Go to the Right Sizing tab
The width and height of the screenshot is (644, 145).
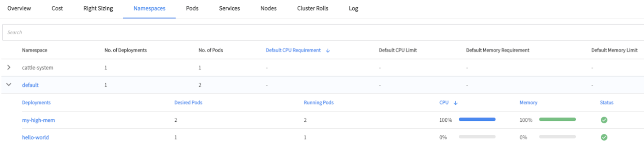(x=98, y=8)
